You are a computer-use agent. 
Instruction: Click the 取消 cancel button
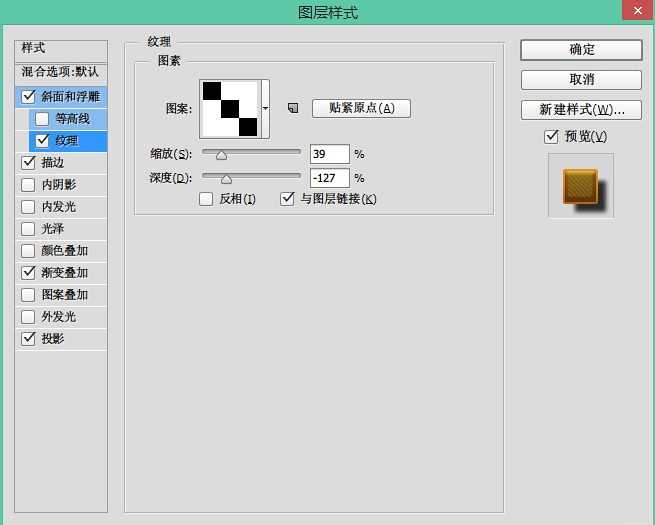[581, 80]
